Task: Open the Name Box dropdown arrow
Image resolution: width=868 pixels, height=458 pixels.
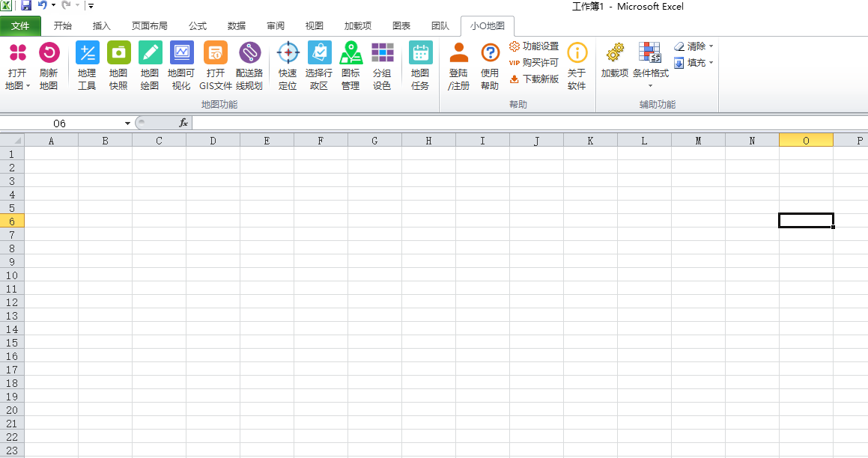Action: click(127, 123)
